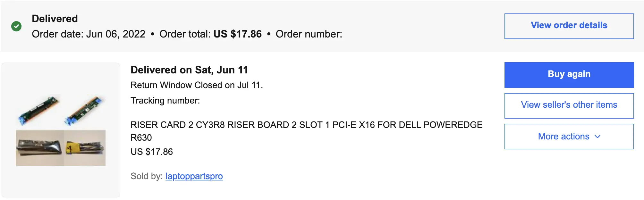
Task: Click the bold Delivered status heading
Action: click(x=55, y=19)
